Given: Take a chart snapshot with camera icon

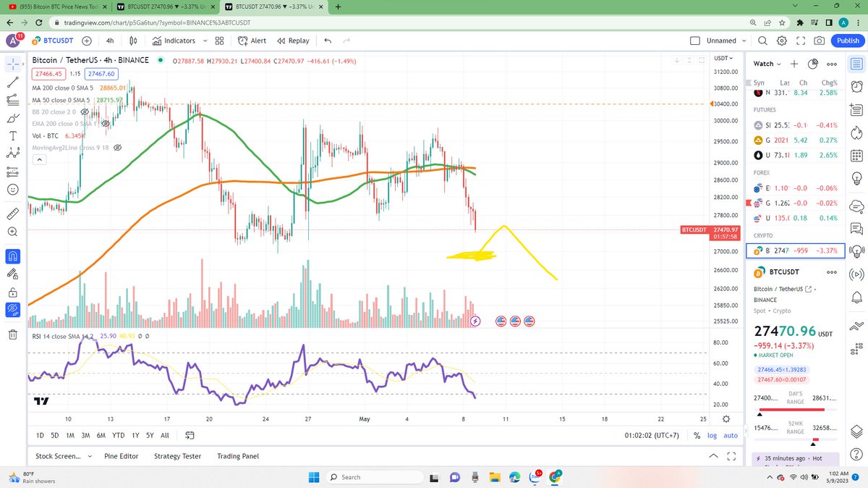Looking at the screenshot, I should (x=820, y=41).
